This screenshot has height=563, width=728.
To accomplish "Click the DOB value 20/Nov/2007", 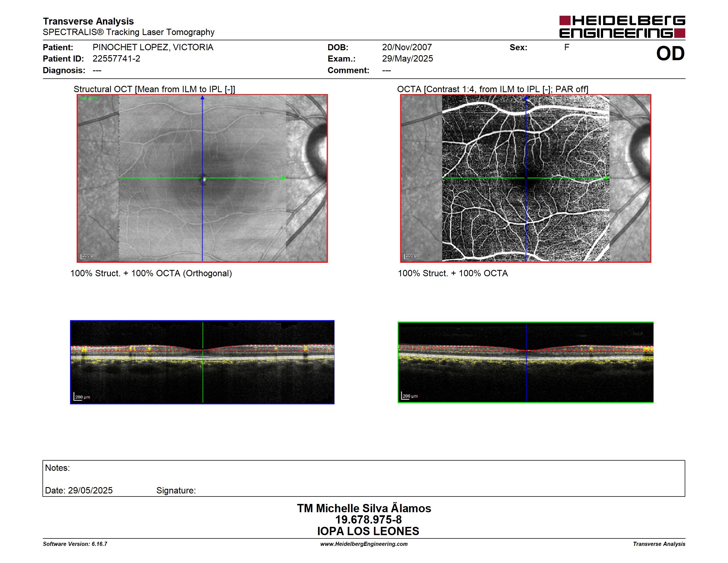I will [407, 47].
